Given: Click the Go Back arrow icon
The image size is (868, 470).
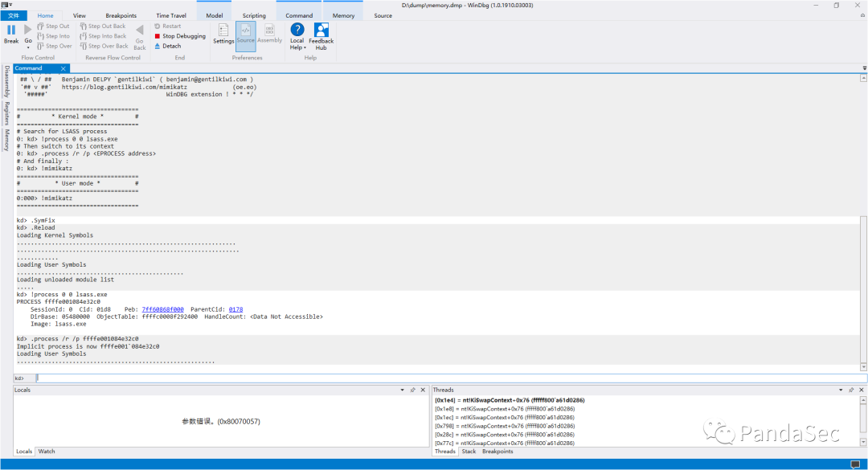Looking at the screenshot, I should click(140, 30).
